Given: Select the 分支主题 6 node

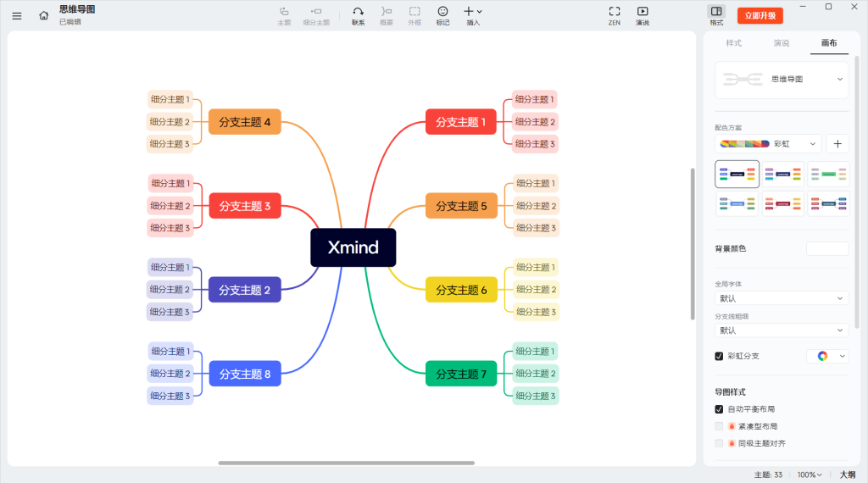Looking at the screenshot, I should pos(461,290).
